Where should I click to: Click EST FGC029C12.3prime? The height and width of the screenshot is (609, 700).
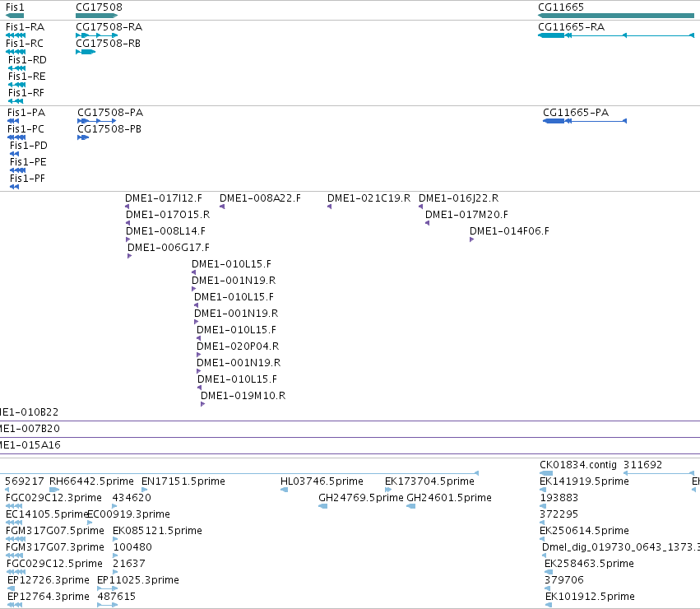pos(53,498)
